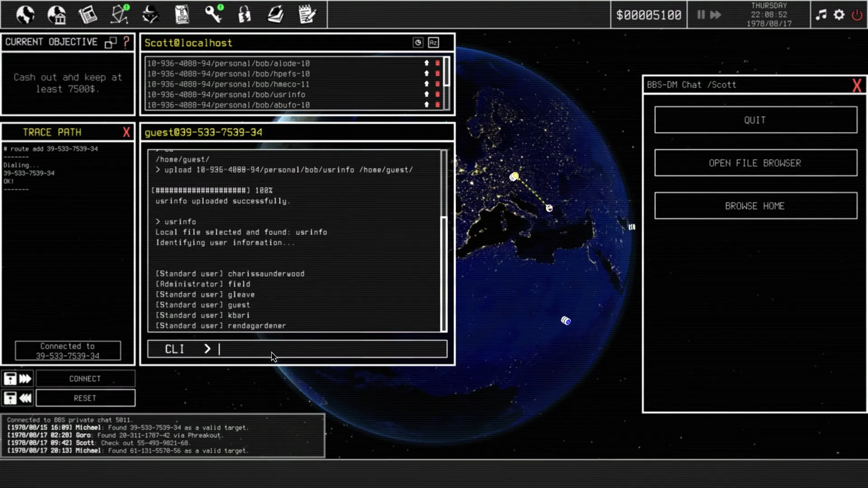Close the TRACE PATH panel
868x488 pixels.
127,132
